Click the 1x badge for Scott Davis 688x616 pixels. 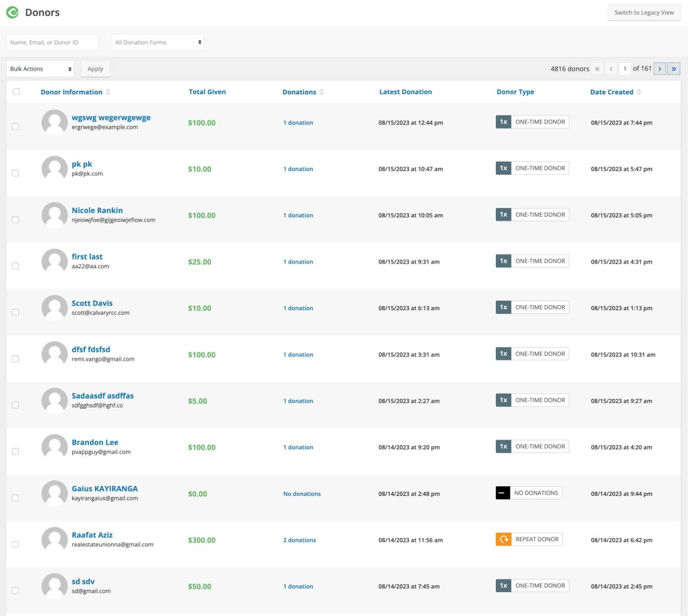point(503,308)
